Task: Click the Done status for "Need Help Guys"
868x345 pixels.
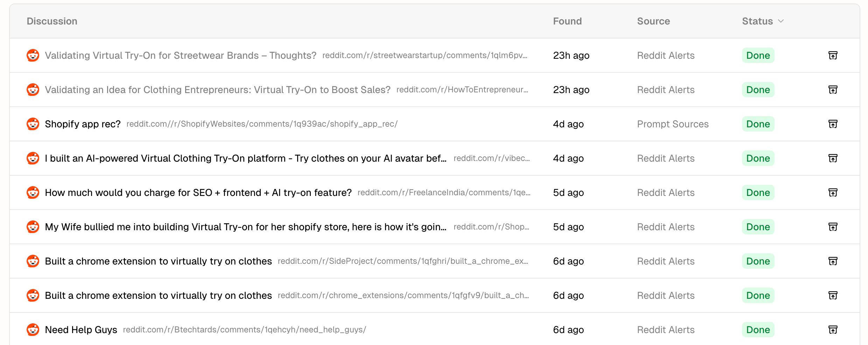Action: [x=757, y=329]
